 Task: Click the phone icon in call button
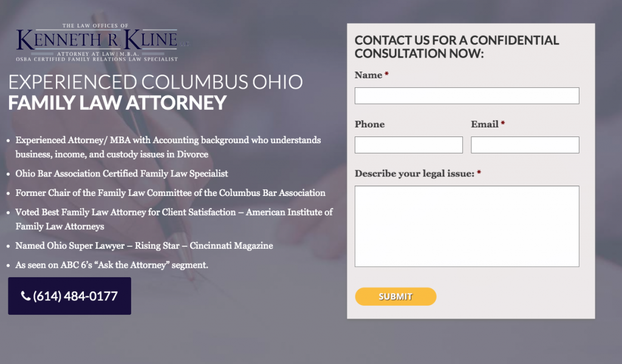[x=26, y=296]
